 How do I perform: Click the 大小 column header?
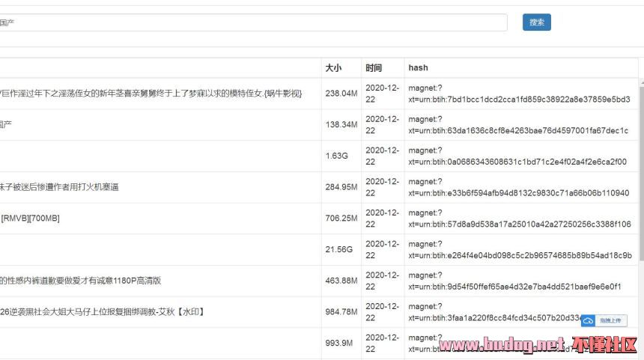(x=333, y=67)
